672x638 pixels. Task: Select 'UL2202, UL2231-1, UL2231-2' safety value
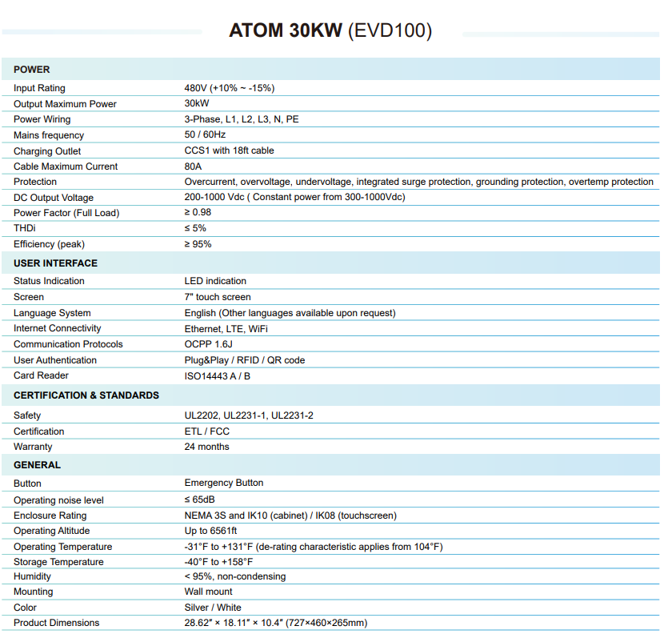pos(249,415)
